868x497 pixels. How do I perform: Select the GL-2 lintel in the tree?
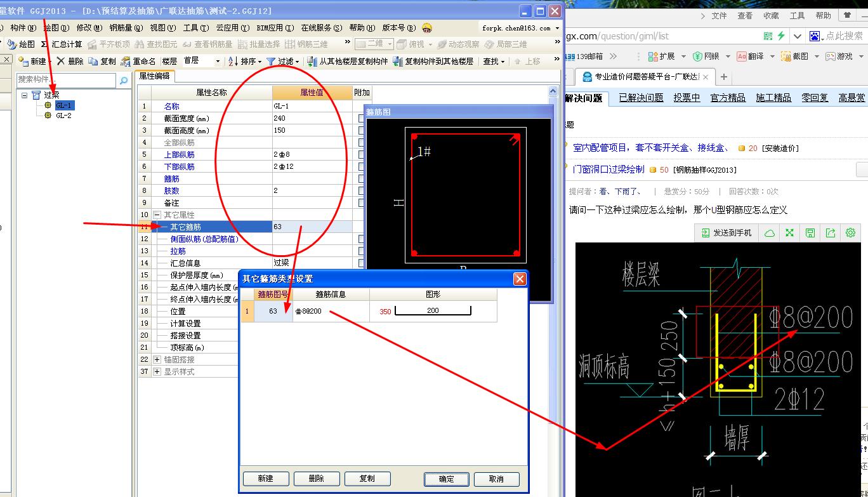pos(63,116)
